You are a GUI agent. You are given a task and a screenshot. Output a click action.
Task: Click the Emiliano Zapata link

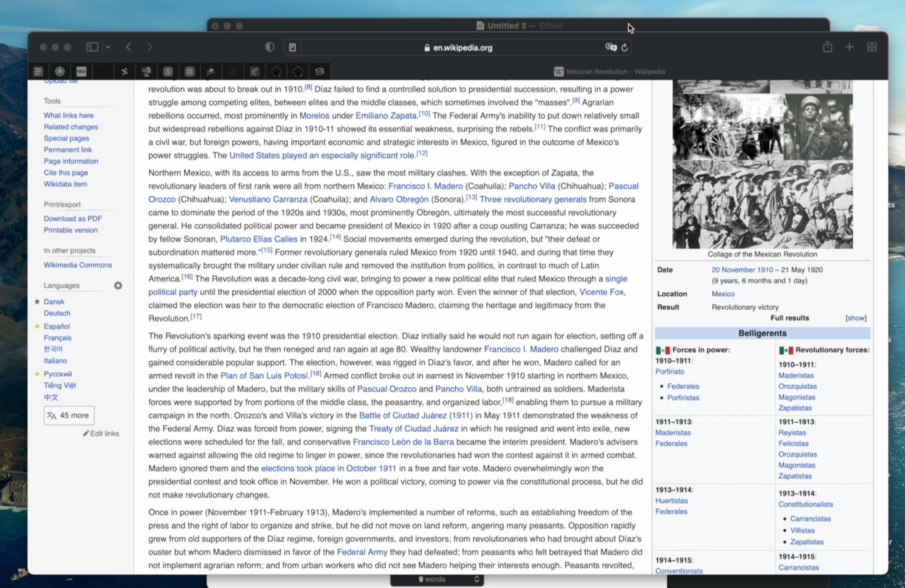pos(386,115)
